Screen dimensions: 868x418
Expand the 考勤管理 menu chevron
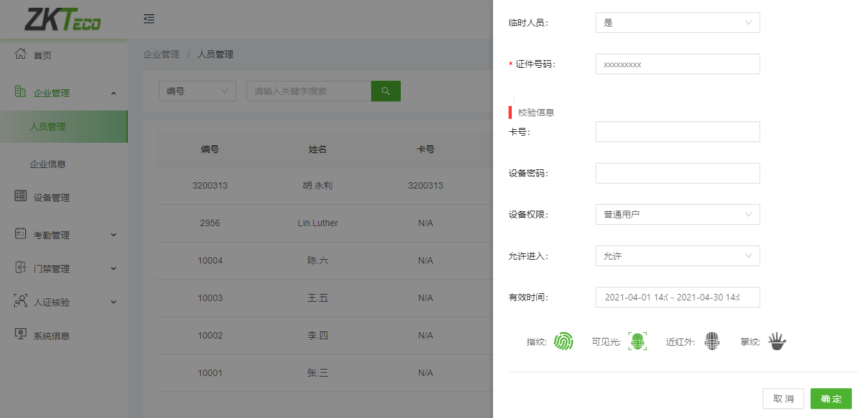coord(114,235)
